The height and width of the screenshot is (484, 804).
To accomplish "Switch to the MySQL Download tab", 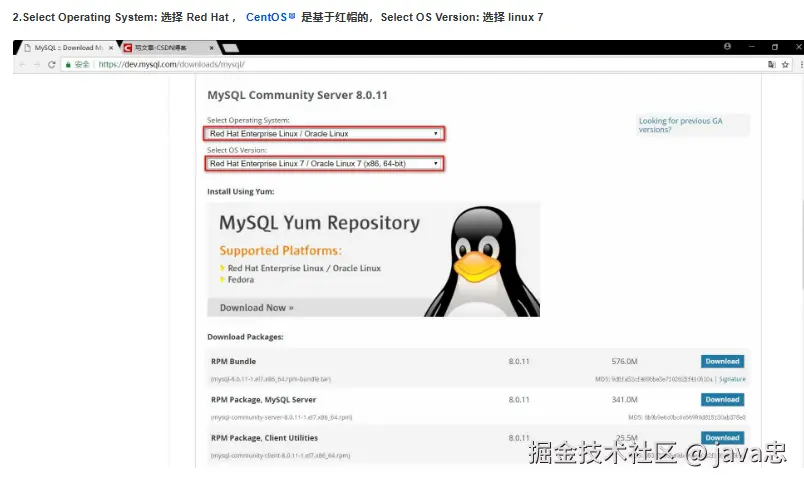I will coord(68,48).
